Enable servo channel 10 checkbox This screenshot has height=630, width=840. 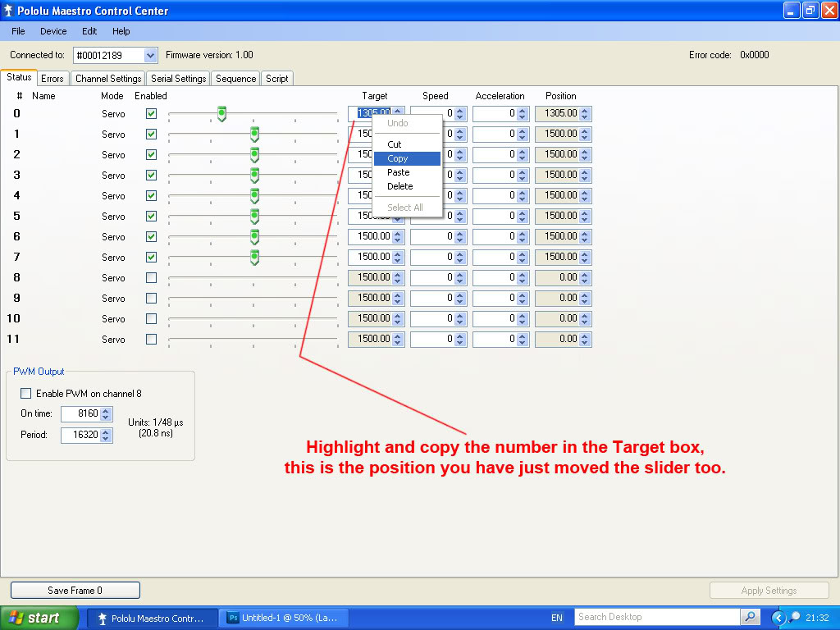coord(152,319)
